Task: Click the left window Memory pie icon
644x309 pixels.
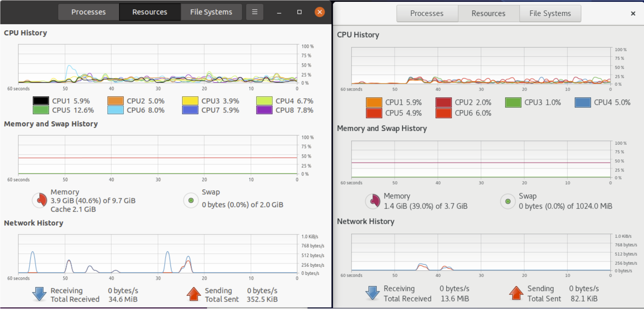Action: click(x=40, y=200)
